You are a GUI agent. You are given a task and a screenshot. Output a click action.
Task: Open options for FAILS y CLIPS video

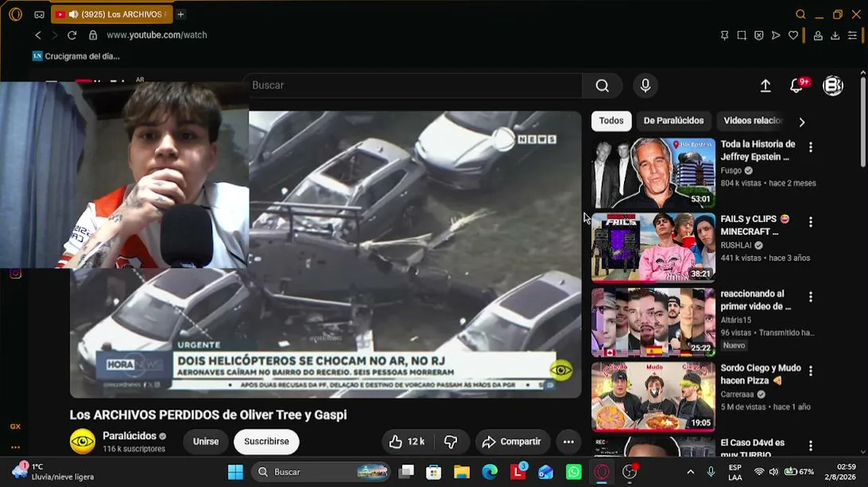[x=811, y=222]
